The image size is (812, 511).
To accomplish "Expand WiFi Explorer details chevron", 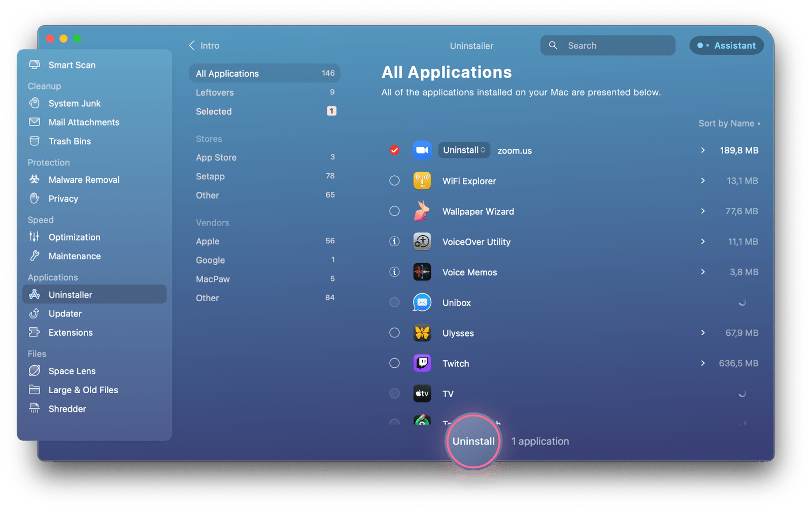I will [x=703, y=180].
